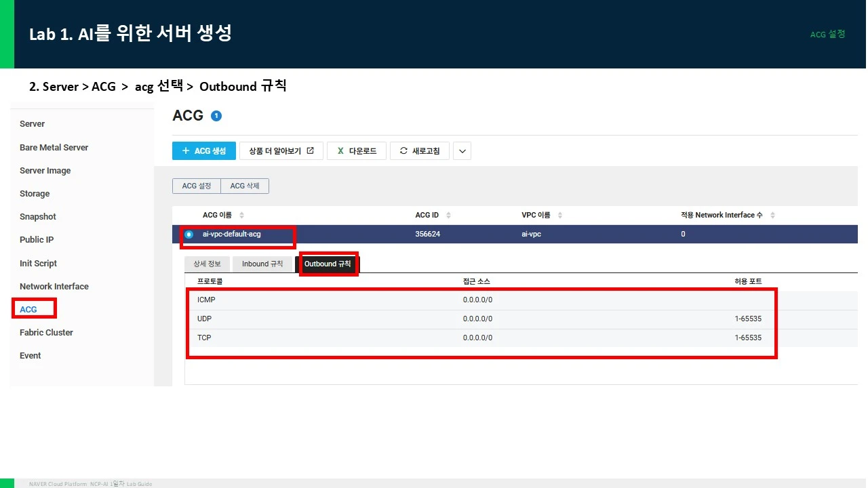Image resolution: width=868 pixels, height=488 pixels.
Task: Click the ACG 삭제 button
Action: pos(245,186)
